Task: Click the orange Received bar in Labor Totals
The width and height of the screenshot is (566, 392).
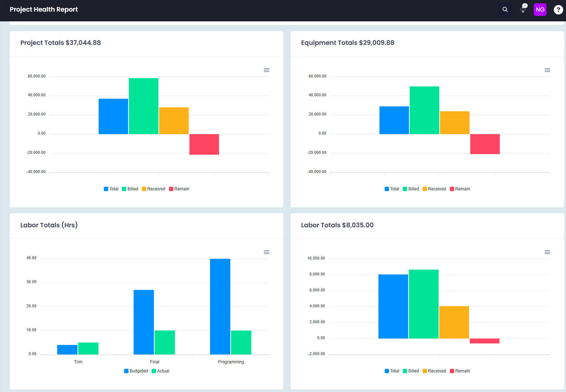Action: coord(454,323)
